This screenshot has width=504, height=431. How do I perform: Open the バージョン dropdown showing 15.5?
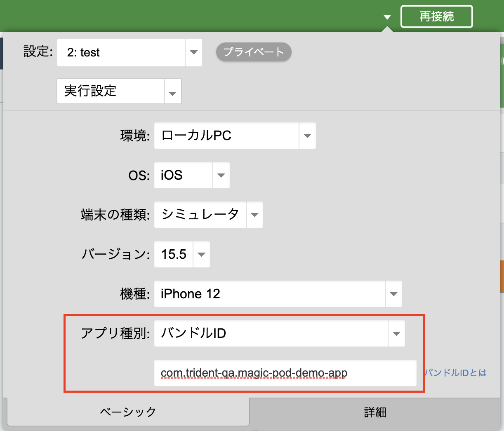point(182,254)
